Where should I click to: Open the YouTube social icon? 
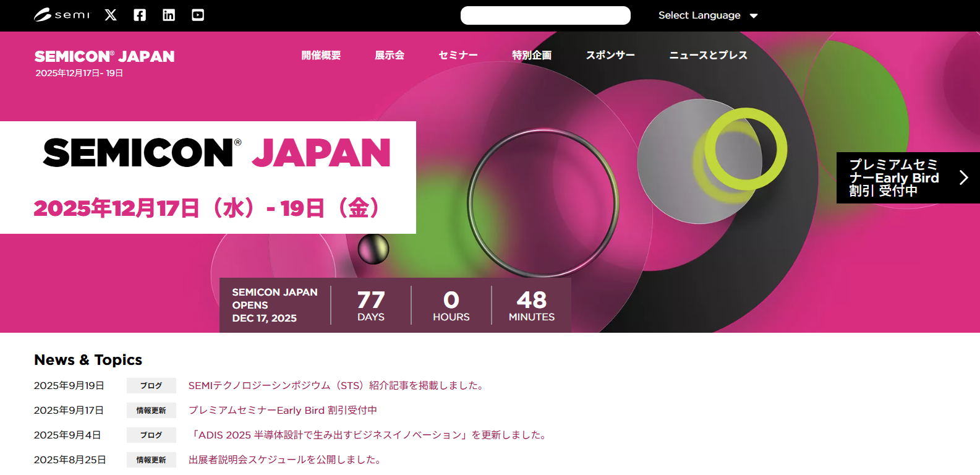(198, 15)
